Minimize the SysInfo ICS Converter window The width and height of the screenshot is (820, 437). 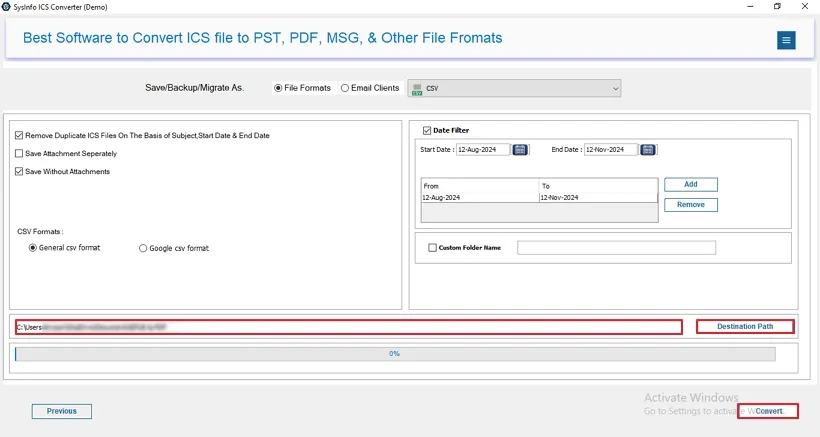[750, 7]
